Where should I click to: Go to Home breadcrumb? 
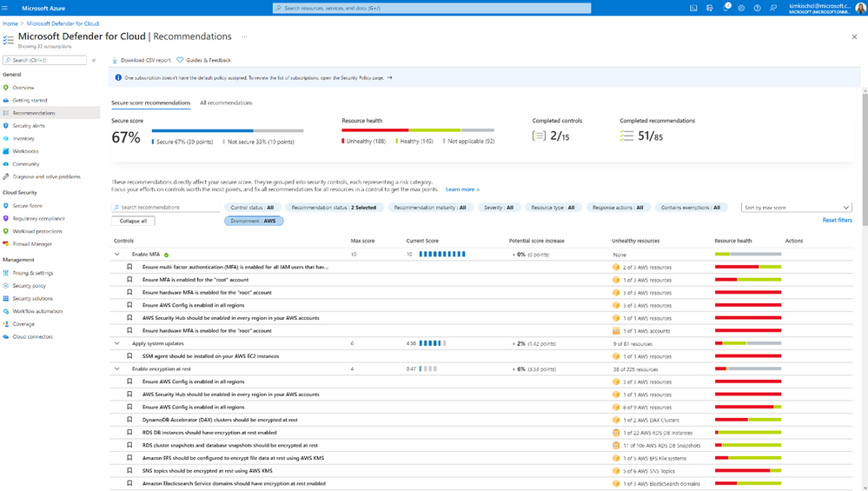click(10, 23)
